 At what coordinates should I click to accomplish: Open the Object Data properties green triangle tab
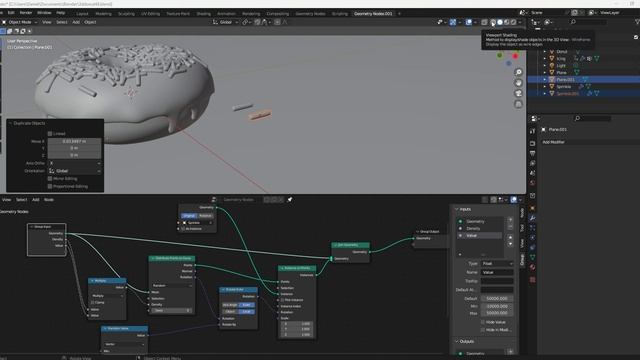[x=532, y=257]
